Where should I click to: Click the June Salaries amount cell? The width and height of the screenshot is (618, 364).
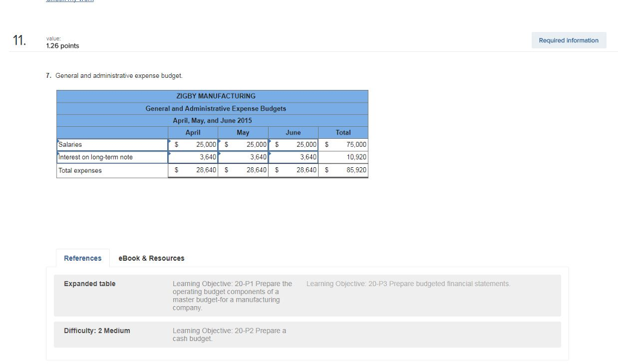click(294, 144)
